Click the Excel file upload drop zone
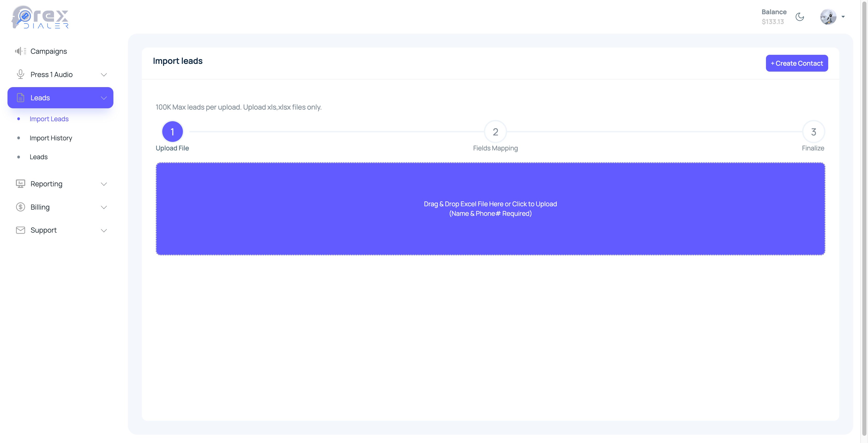 tap(490, 209)
